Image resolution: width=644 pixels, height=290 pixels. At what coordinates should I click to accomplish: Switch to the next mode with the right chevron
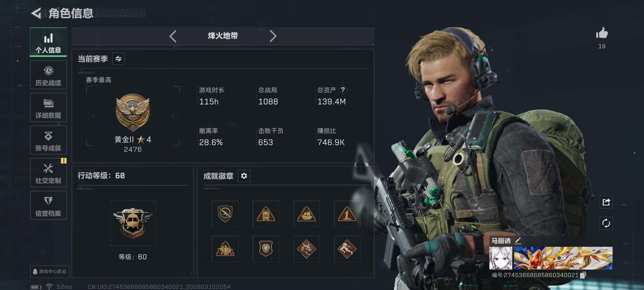click(273, 36)
